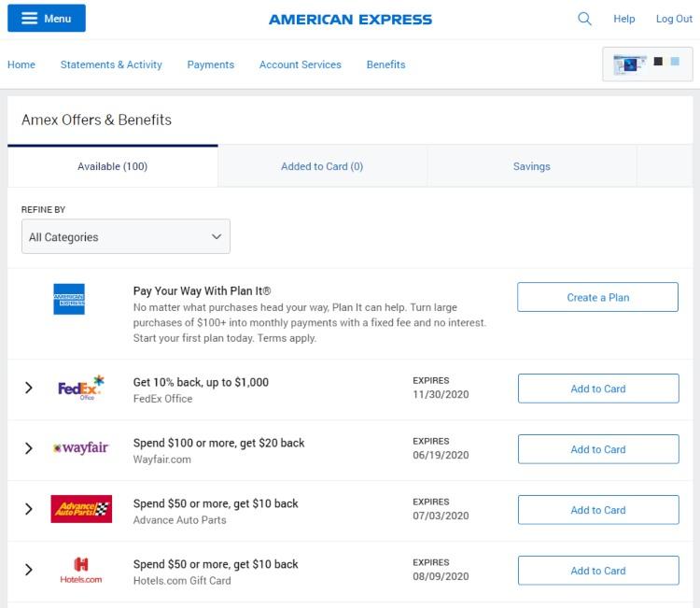Click the Hotels.com logo
This screenshot has height=608, width=700.
pyautogui.click(x=81, y=570)
